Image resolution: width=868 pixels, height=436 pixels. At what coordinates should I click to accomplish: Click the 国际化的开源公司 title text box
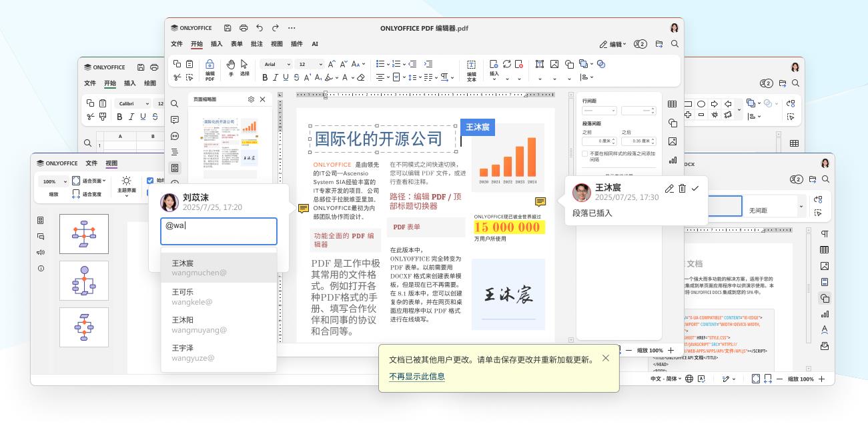coord(384,139)
